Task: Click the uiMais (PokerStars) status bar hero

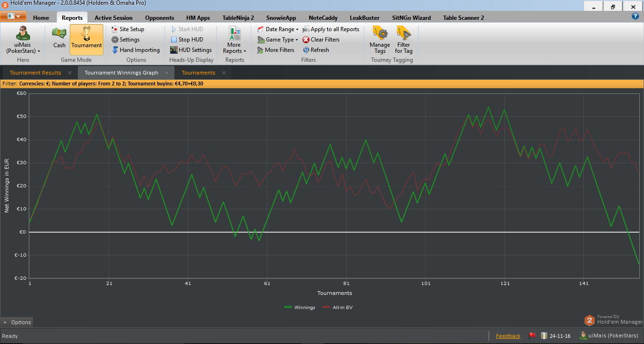Action: coord(609,336)
